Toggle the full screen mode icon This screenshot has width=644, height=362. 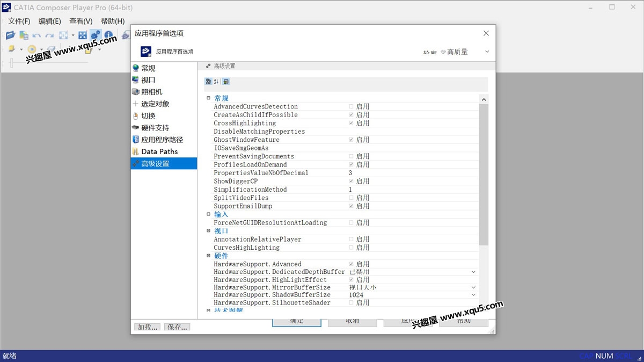[83, 35]
